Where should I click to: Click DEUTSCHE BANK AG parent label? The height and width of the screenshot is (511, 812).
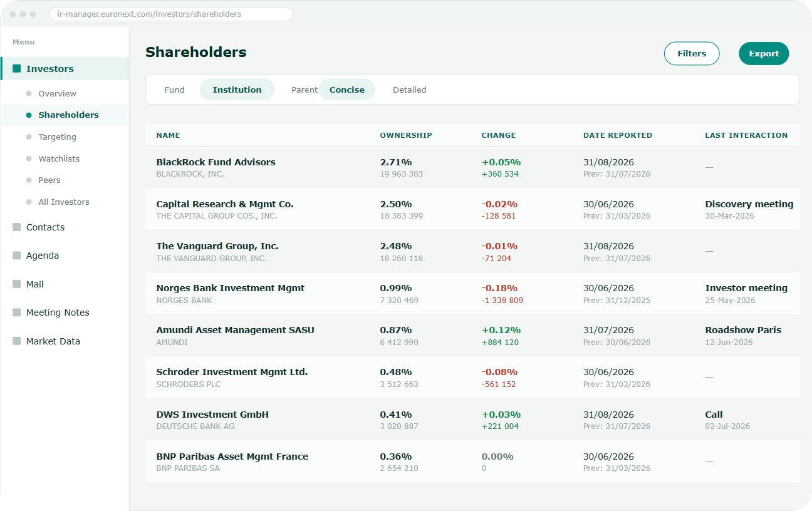pyautogui.click(x=195, y=426)
